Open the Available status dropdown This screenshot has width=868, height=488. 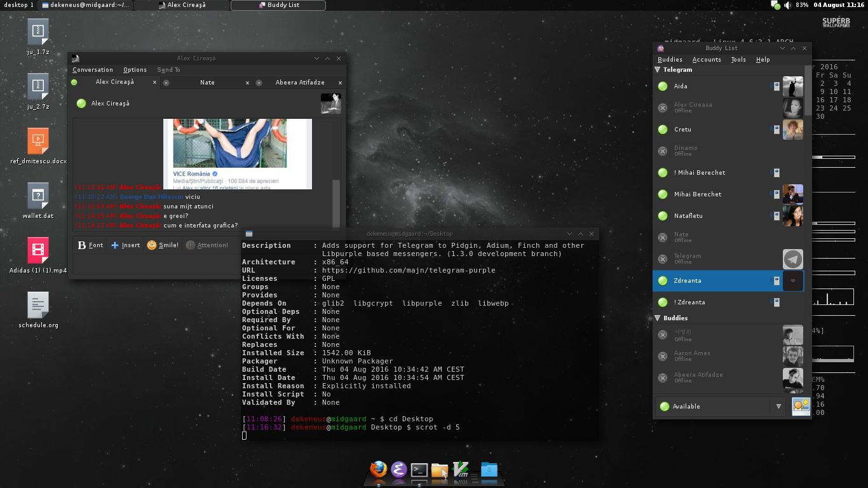pos(721,406)
